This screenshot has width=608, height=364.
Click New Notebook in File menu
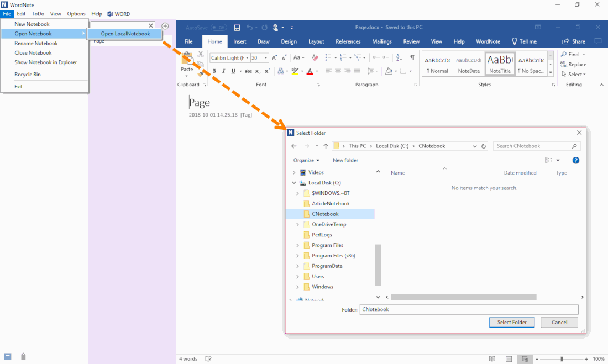(32, 24)
